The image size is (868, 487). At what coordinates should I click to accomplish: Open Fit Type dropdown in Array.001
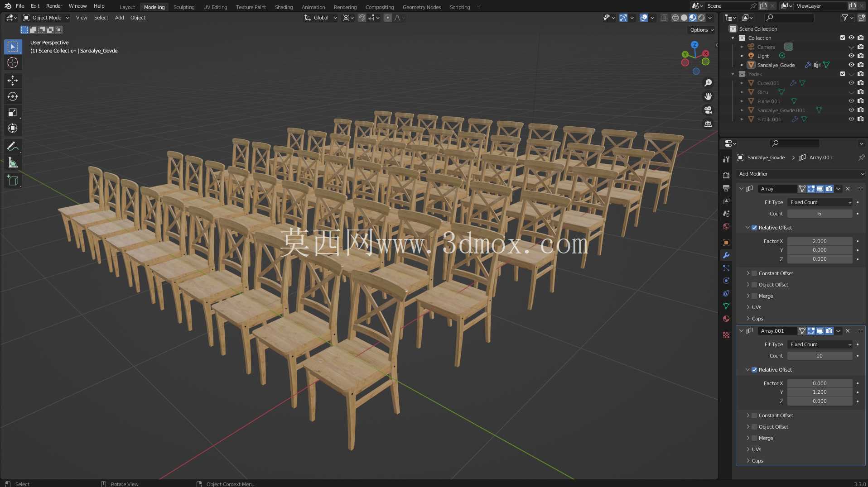coord(820,344)
